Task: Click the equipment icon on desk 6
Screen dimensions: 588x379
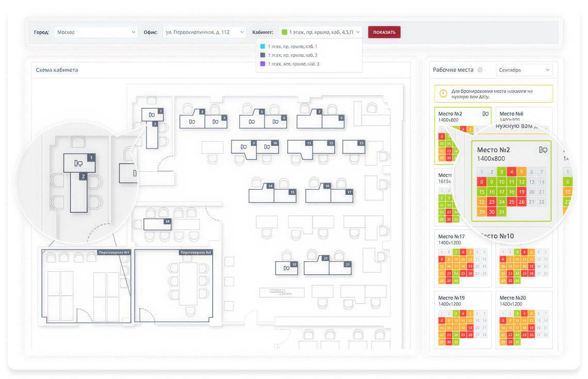Action: [x=275, y=122]
